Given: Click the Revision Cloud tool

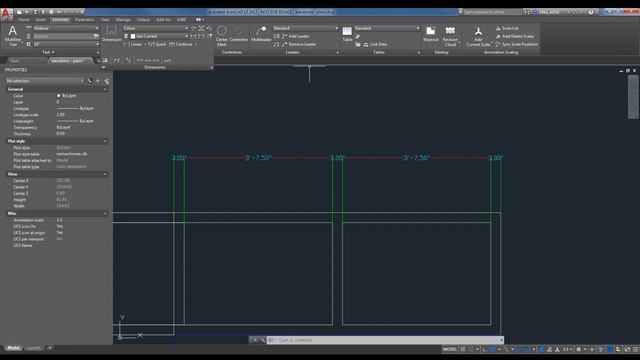Looking at the screenshot, I should coord(450,36).
